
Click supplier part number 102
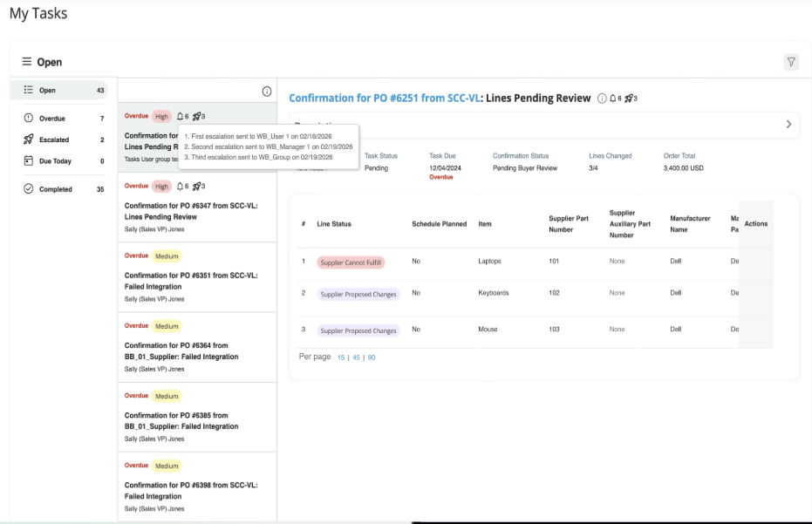(x=554, y=293)
